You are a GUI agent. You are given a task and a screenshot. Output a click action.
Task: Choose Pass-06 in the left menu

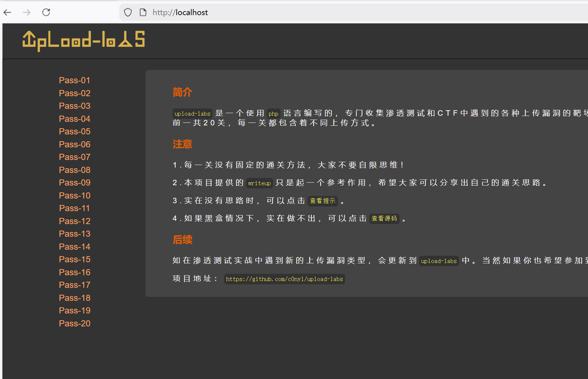point(75,144)
